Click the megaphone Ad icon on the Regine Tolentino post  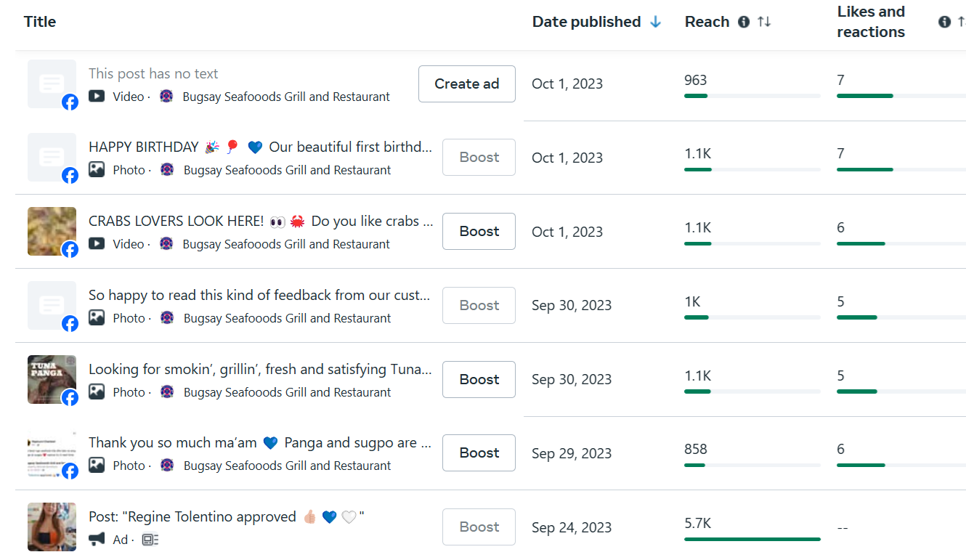click(97, 539)
